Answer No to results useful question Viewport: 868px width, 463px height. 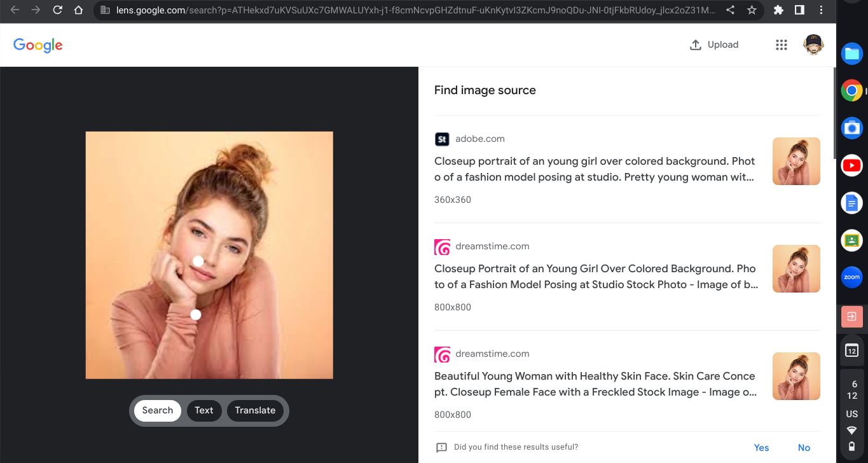[x=804, y=448]
